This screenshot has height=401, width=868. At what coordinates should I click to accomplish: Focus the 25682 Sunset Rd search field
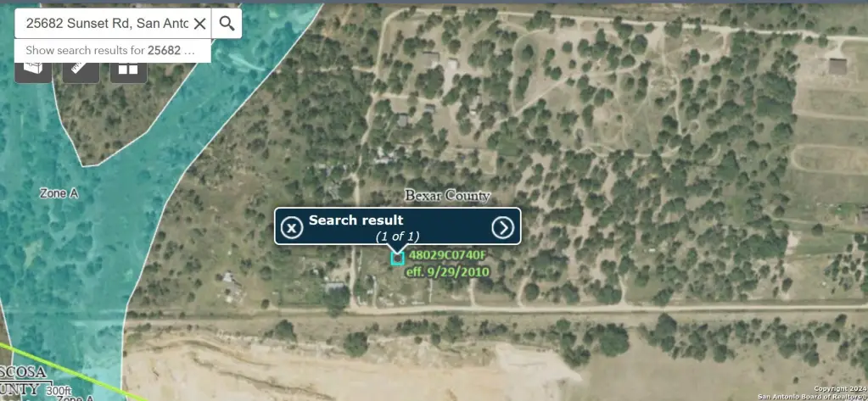(108, 23)
